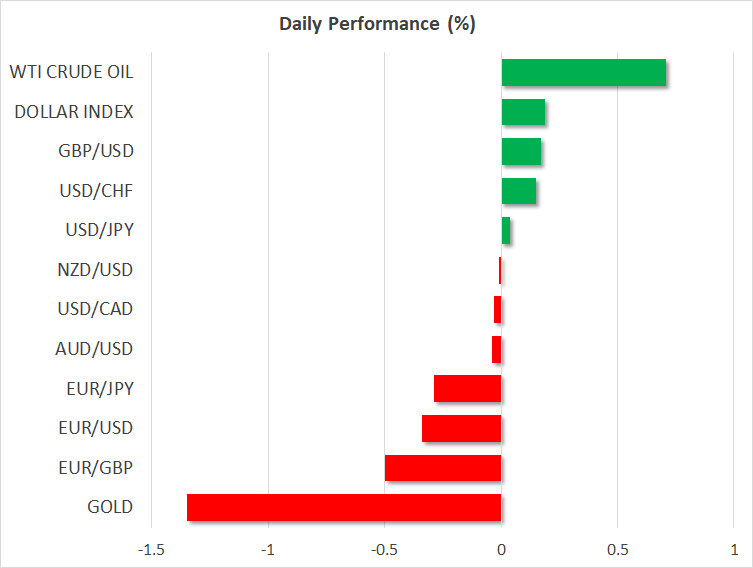Click the USD/CAD category label

coord(95,309)
